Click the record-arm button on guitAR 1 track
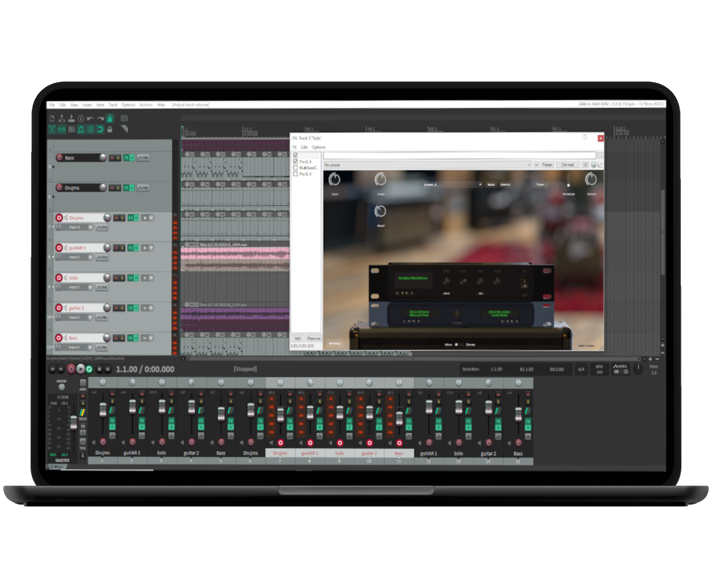Viewport: 712px width, 588px height. pos(59,248)
